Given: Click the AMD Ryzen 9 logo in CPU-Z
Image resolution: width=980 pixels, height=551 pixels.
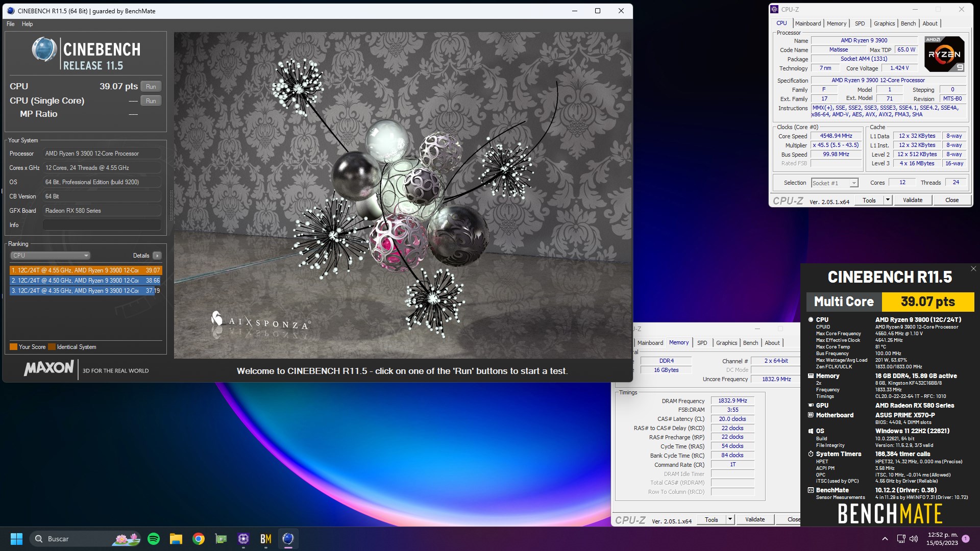Looking at the screenshot, I should tap(945, 54).
